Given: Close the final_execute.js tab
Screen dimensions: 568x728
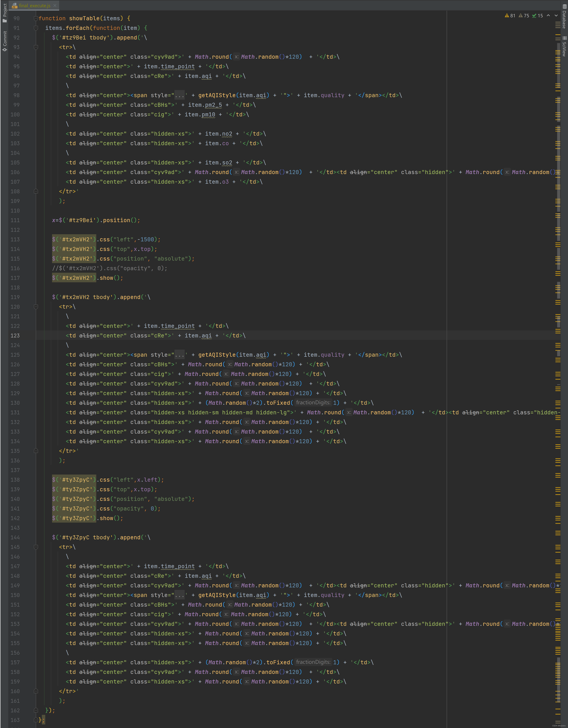Looking at the screenshot, I should pos(55,6).
